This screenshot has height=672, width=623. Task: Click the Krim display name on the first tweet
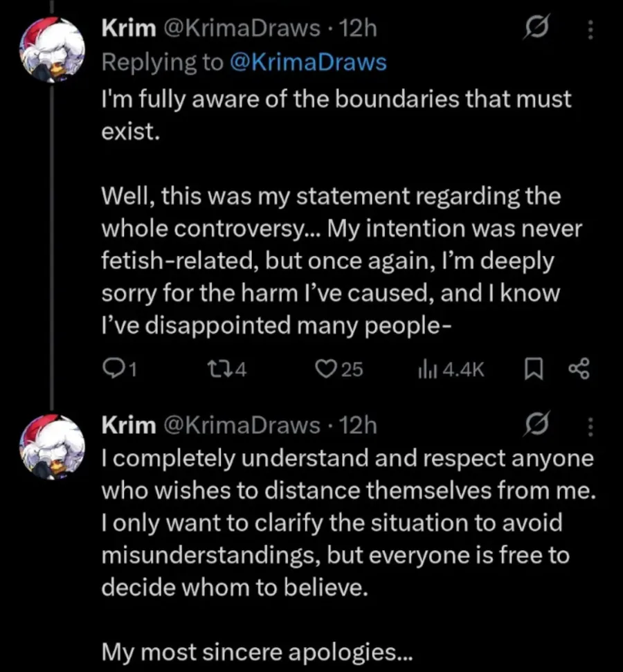point(128,28)
